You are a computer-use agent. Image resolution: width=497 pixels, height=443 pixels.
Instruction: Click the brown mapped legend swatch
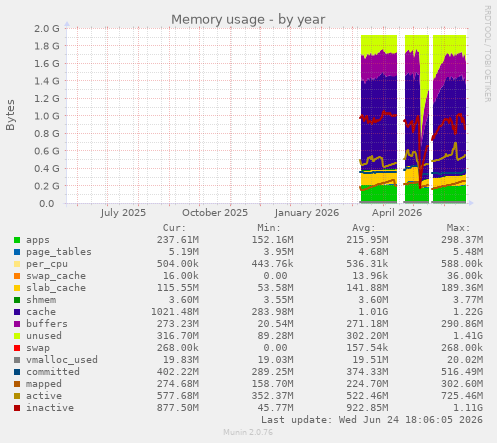[17, 384]
